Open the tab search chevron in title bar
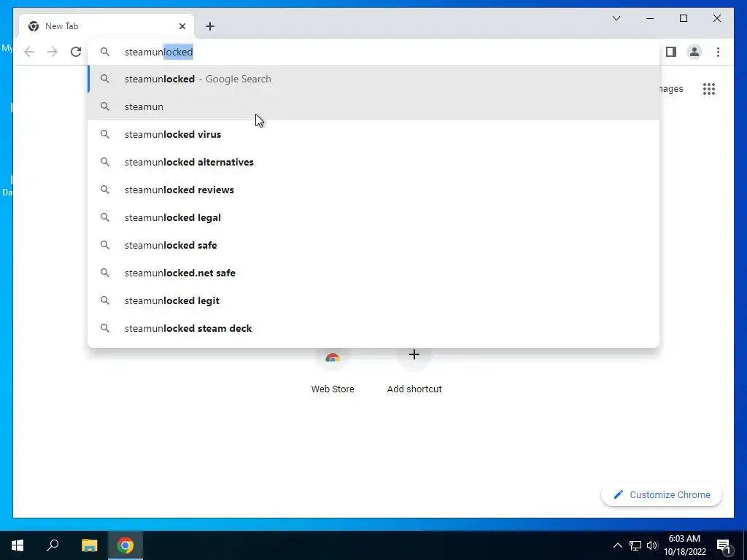The width and height of the screenshot is (747, 560). pyautogui.click(x=616, y=18)
